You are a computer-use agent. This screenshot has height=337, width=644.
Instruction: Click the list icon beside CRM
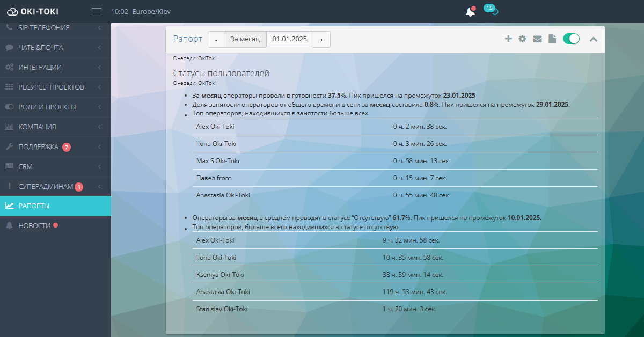coord(9,166)
